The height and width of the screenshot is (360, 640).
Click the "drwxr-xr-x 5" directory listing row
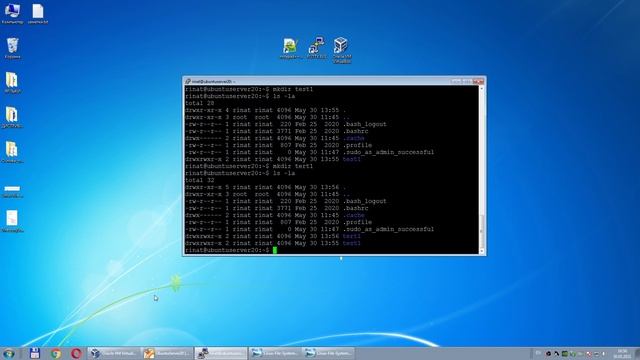(x=265, y=187)
